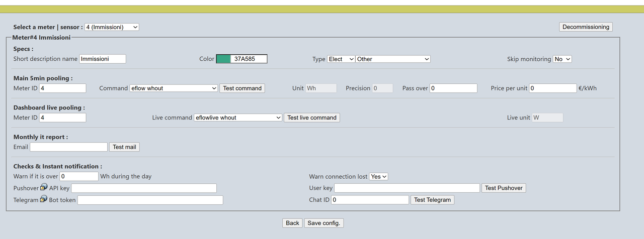Click Test Telegram button
Viewport: 644px width, 239px height.
click(433, 200)
